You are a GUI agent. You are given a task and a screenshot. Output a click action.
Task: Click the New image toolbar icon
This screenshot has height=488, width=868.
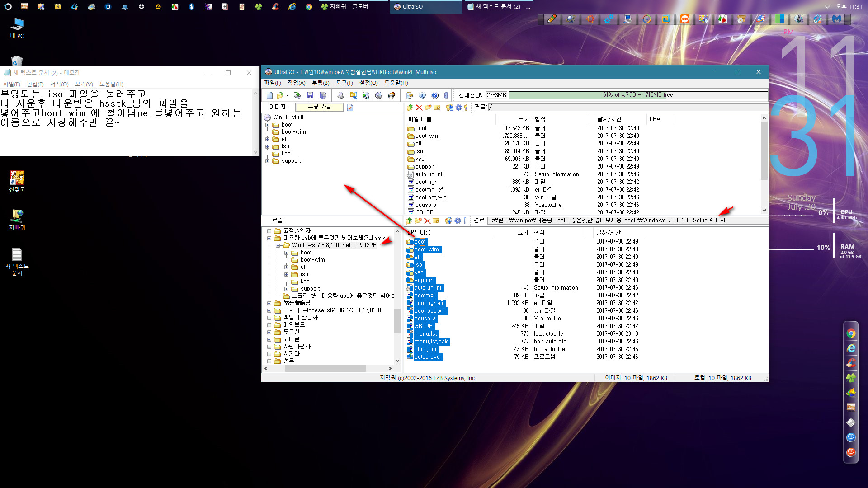(x=269, y=95)
